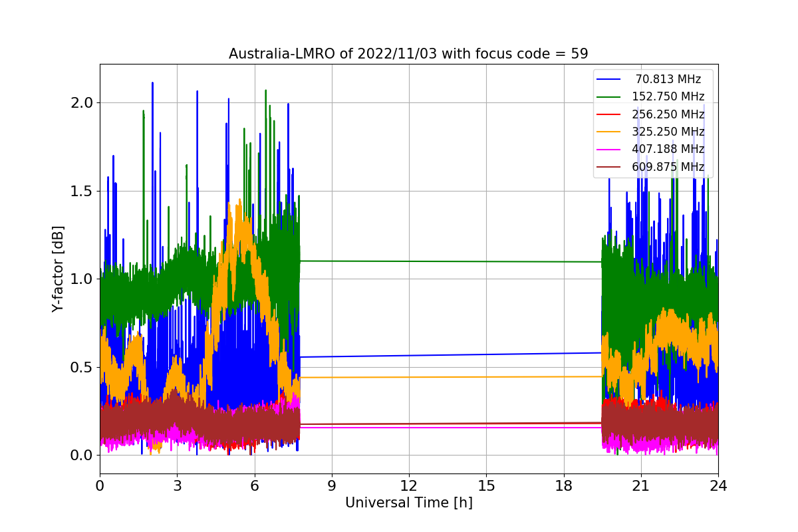The width and height of the screenshot is (798, 532).
Task: Click the plot title mentioning Australia-LMRO
Action: [408, 54]
